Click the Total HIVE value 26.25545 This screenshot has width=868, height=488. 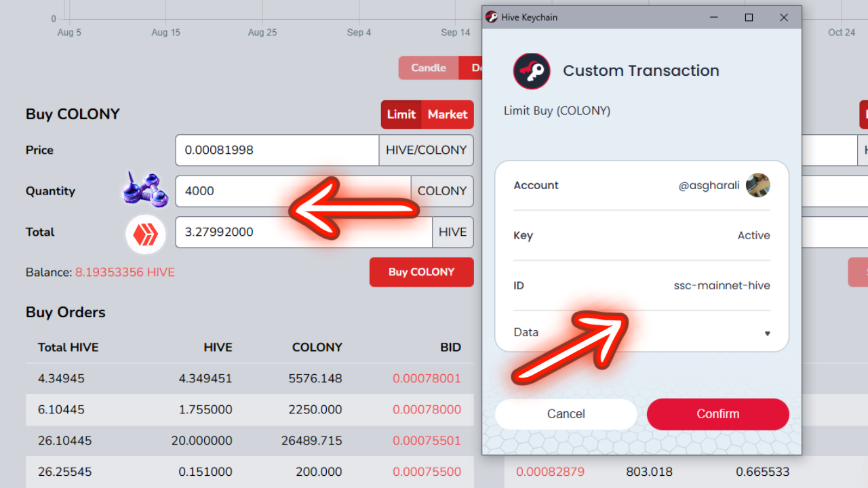point(65,472)
